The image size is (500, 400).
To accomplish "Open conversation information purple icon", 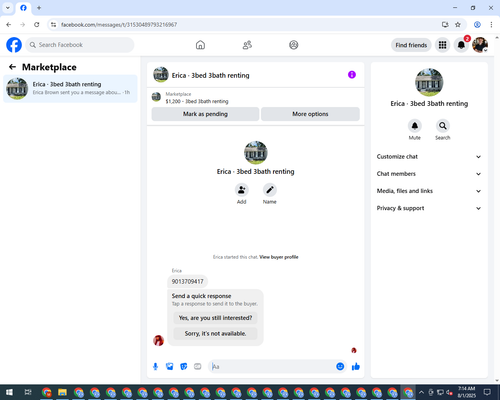I will [x=352, y=75].
